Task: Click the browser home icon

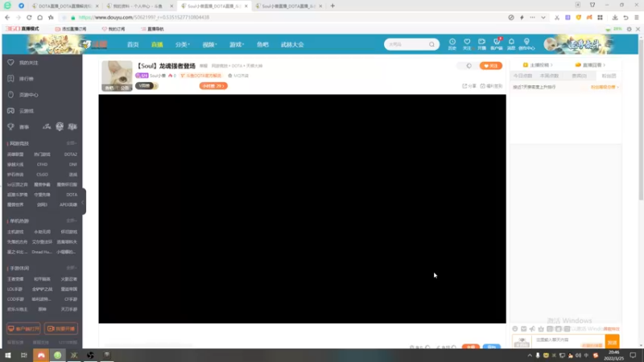Action: click(39, 17)
